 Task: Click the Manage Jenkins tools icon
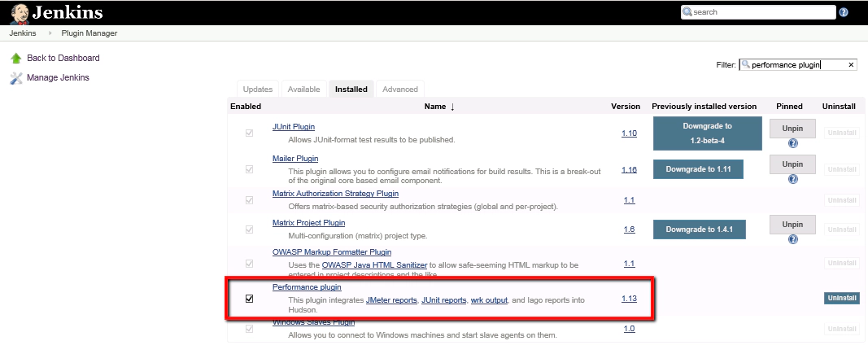[x=16, y=78]
